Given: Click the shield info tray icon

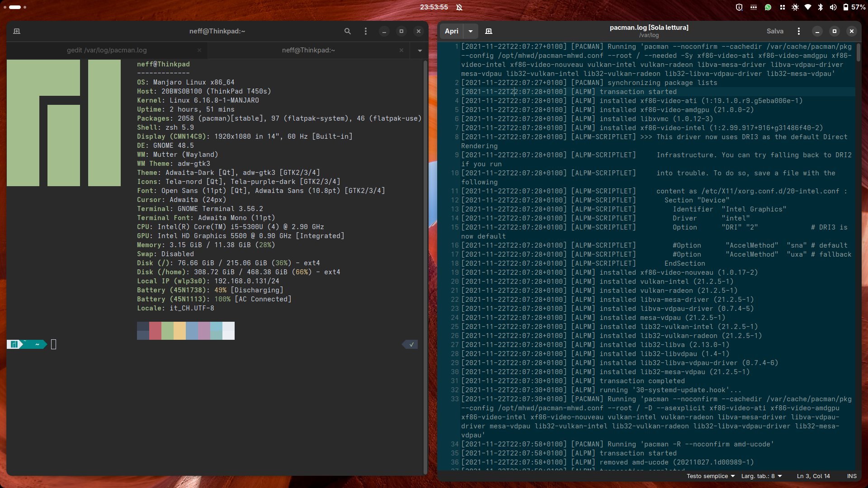Looking at the screenshot, I should [739, 7].
